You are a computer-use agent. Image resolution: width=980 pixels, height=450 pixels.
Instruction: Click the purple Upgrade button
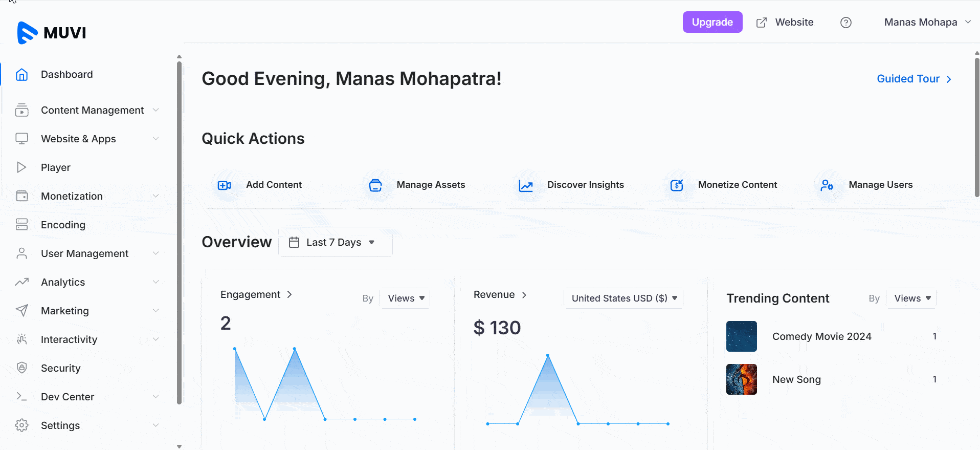click(712, 23)
